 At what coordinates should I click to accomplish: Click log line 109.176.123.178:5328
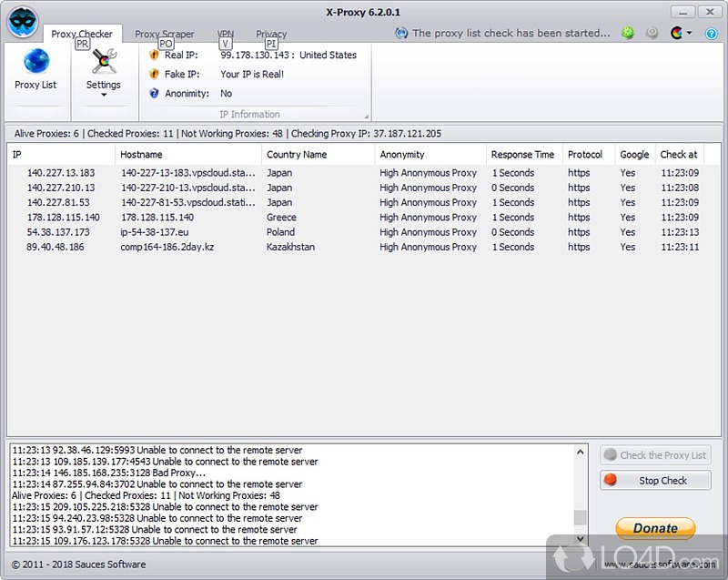click(165, 541)
